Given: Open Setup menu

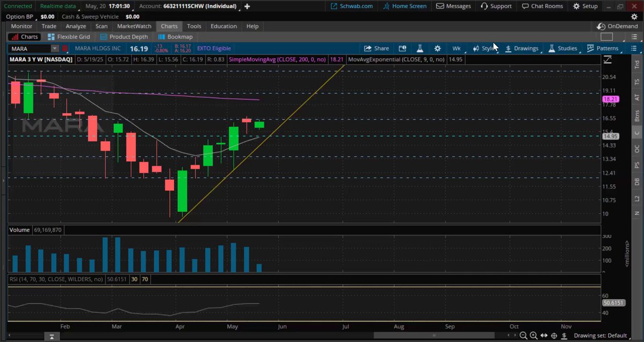Looking at the screenshot, I should (585, 6).
